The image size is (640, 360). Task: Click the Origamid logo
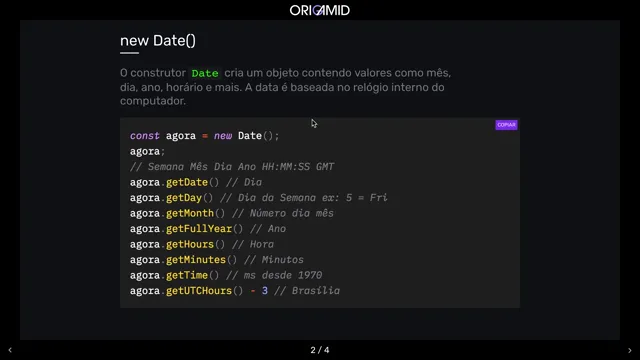tap(320, 10)
